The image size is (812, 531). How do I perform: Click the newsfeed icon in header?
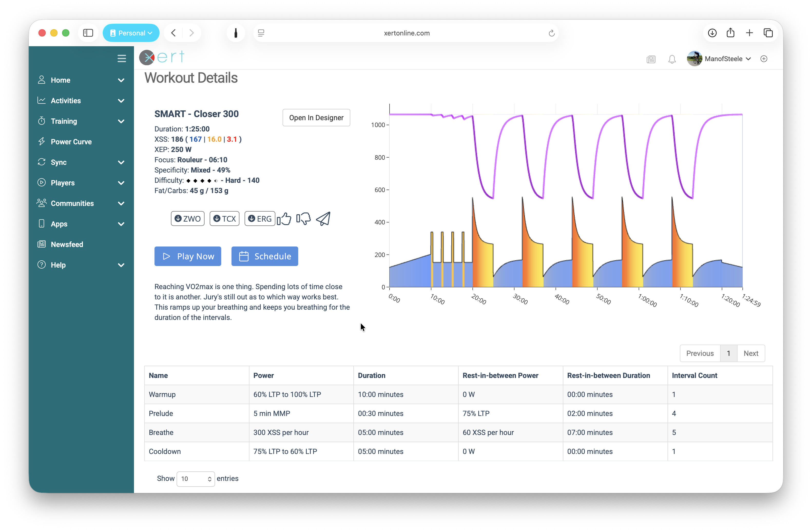(651, 59)
